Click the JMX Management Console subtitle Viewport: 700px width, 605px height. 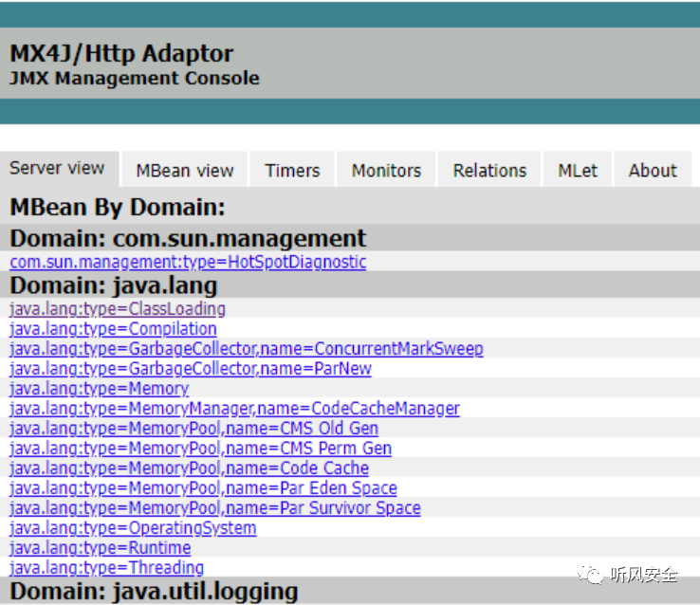click(x=135, y=78)
